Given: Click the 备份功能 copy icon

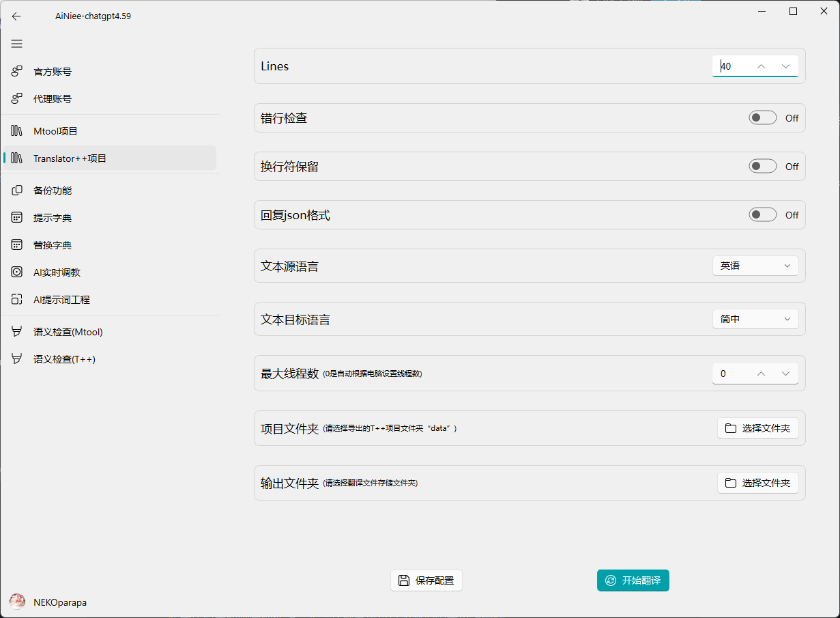Looking at the screenshot, I should point(17,190).
